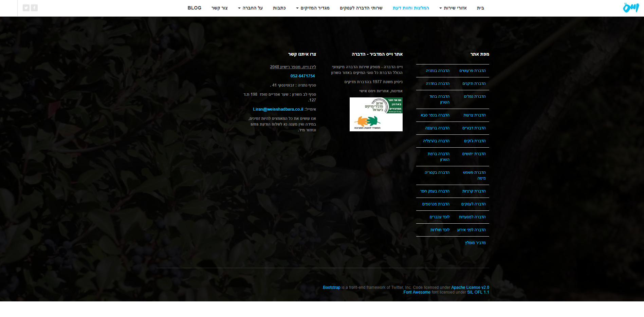The height and width of the screenshot is (317, 644).
Task: Open the Facebook social icon
Action: click(x=34, y=8)
